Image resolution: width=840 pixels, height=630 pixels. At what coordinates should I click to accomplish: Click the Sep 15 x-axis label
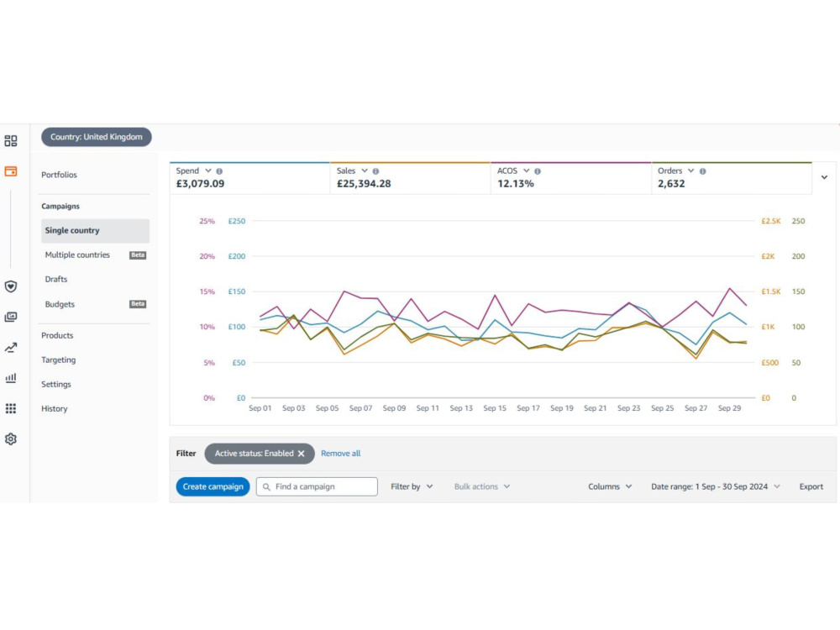[x=495, y=408]
